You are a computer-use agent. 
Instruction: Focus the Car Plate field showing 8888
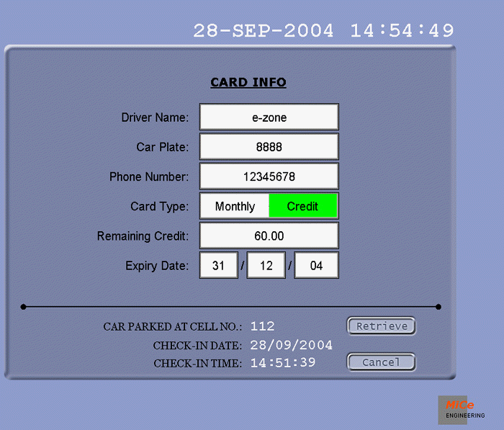click(269, 147)
